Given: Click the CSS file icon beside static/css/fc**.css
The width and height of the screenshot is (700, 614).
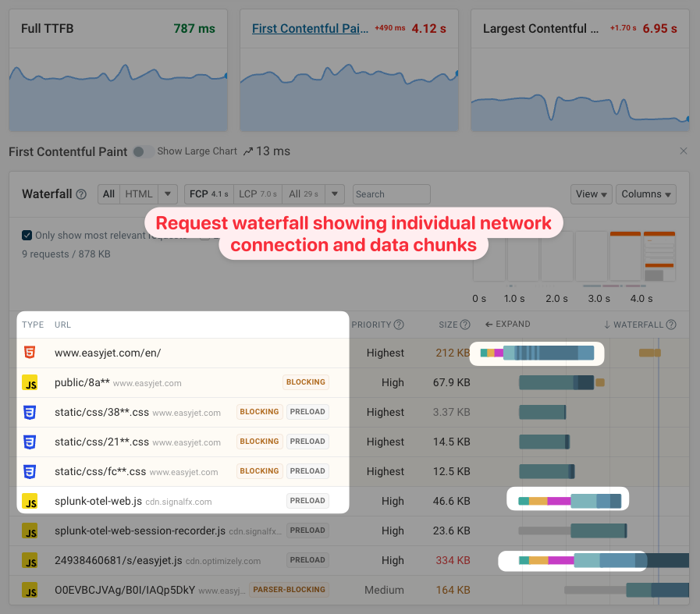Looking at the screenshot, I should (30, 470).
